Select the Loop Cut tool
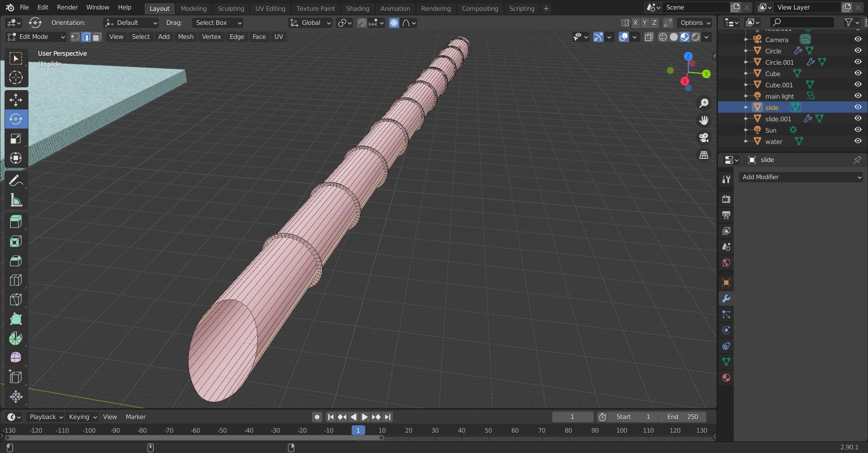The width and height of the screenshot is (868, 453). point(16,280)
